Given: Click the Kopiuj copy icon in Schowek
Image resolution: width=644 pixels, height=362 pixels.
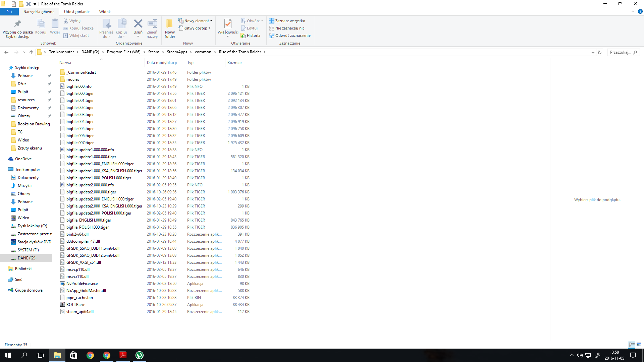Looking at the screenshot, I should tap(41, 24).
